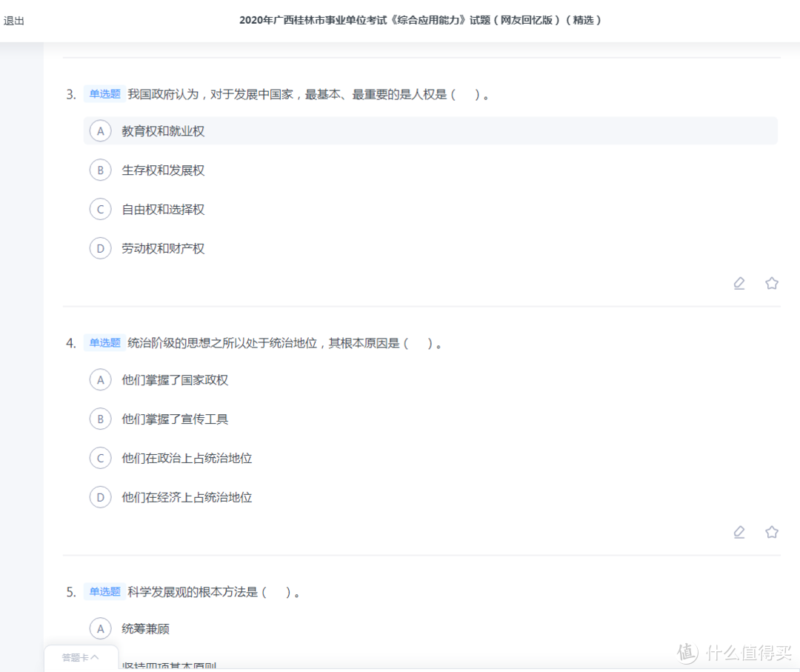The height and width of the screenshot is (672, 800).
Task: Collapse the 答题卡 panel using its chevron
Action: pos(96,656)
